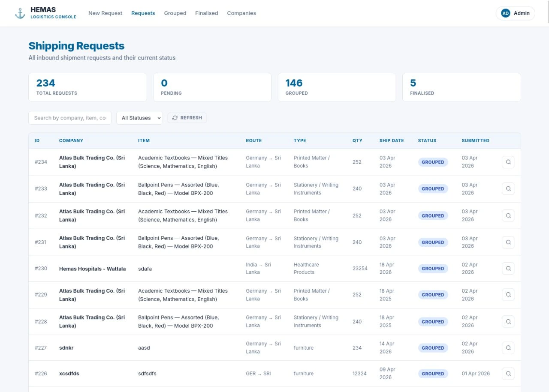Open view details icon for request #230
Screen dimensions: 549x392
pyautogui.click(x=508, y=269)
